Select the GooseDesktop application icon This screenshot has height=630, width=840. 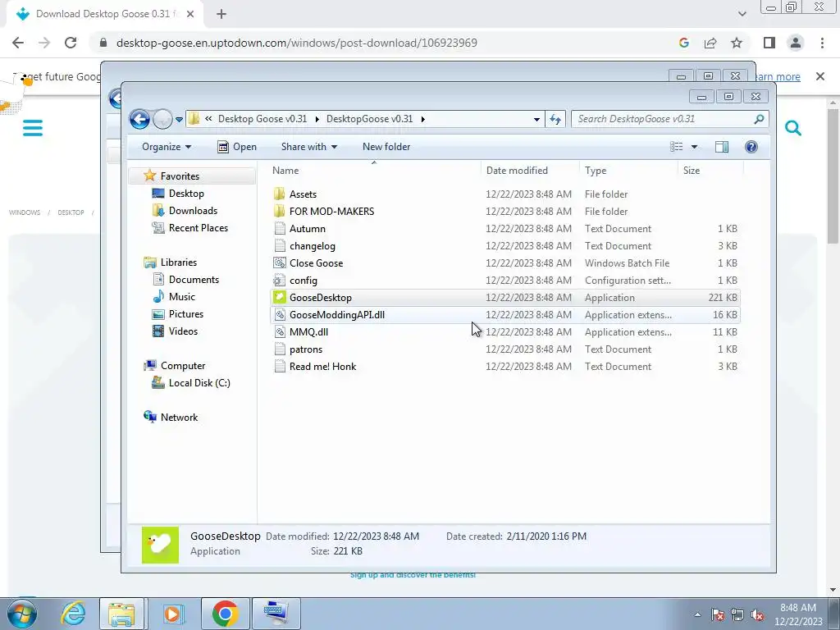coord(279,297)
